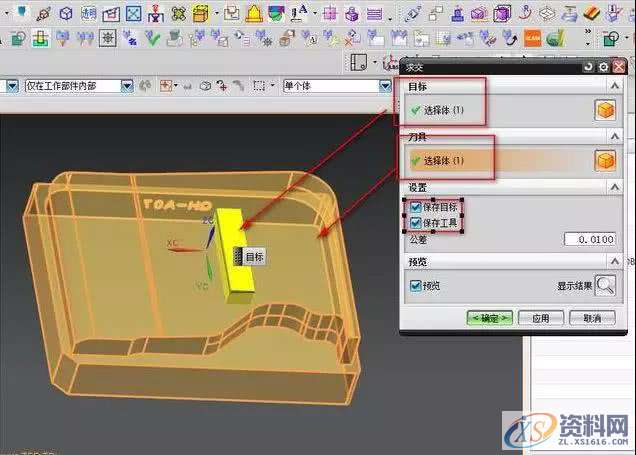Open the 仅在工作部件内部 scope dropdown
The height and width of the screenshot is (455, 636).
(126, 86)
